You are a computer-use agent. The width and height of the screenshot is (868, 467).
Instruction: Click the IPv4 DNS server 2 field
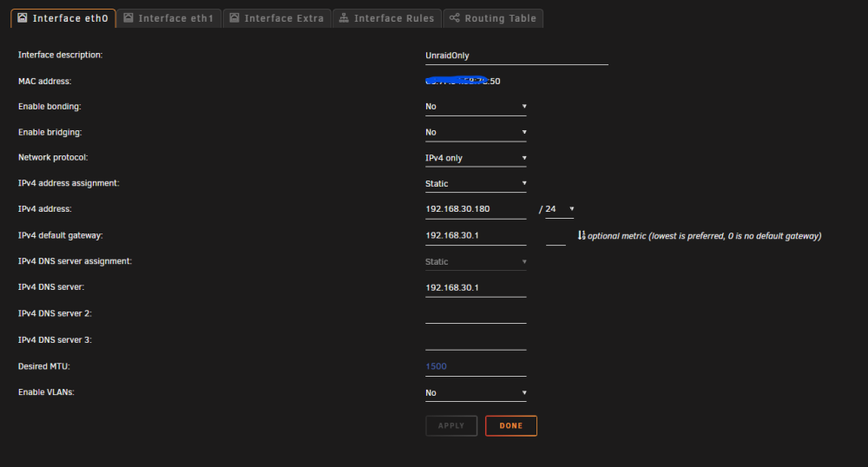click(x=476, y=313)
